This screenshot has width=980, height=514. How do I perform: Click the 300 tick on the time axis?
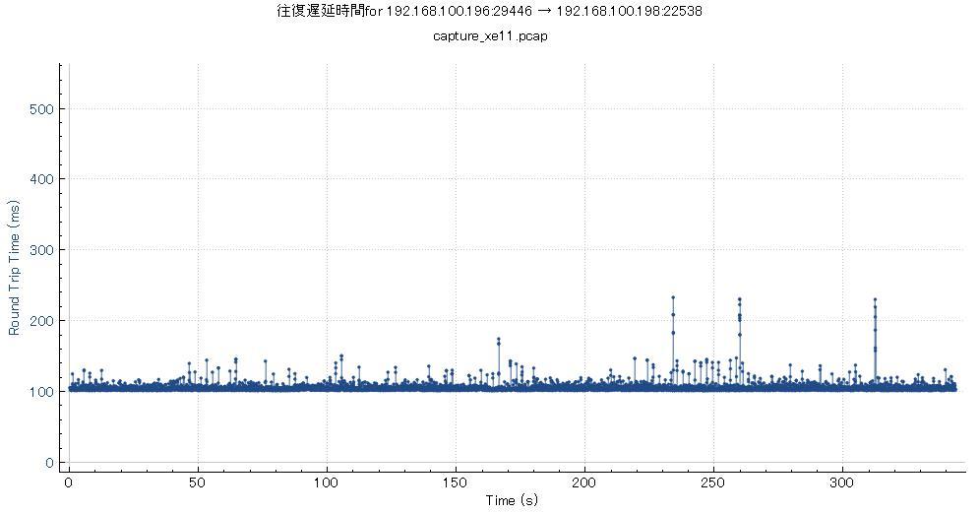tap(842, 482)
